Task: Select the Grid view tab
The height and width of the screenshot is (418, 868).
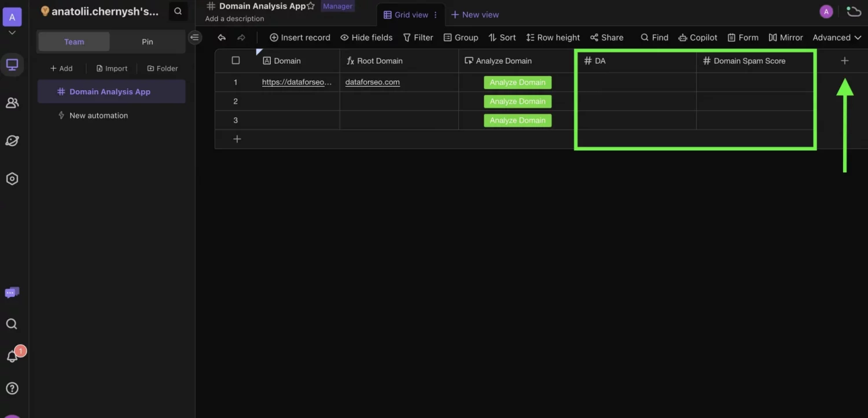Action: [406, 14]
